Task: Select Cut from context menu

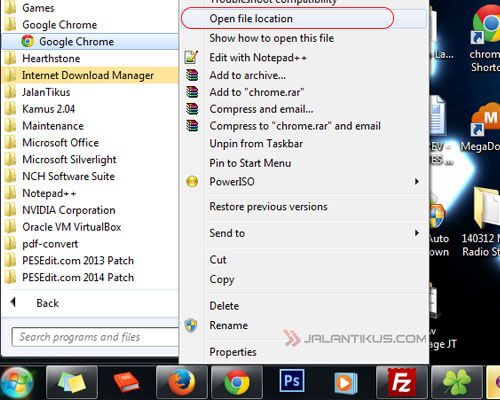Action: [218, 260]
